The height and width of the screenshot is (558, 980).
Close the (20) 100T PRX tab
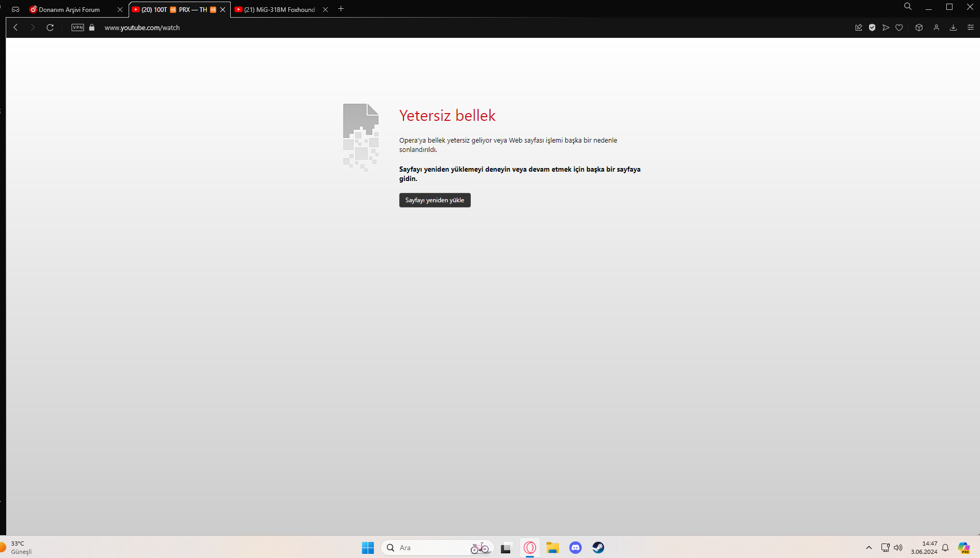point(222,9)
